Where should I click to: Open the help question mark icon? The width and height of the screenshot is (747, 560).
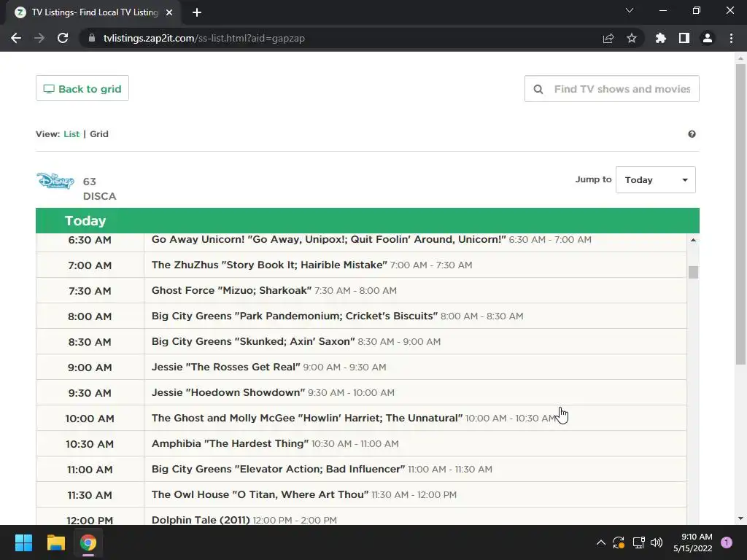[x=692, y=134]
